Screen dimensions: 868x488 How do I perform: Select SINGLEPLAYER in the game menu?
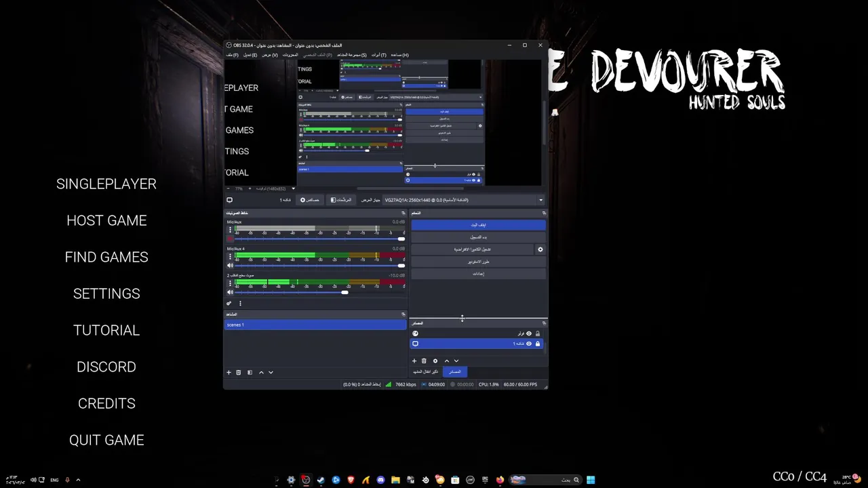(106, 184)
